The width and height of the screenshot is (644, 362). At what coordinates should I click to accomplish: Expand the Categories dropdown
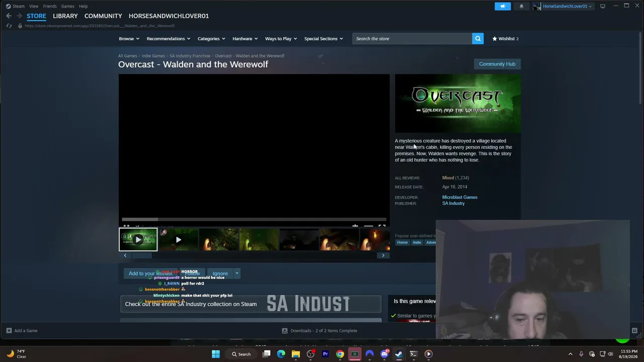click(211, 39)
